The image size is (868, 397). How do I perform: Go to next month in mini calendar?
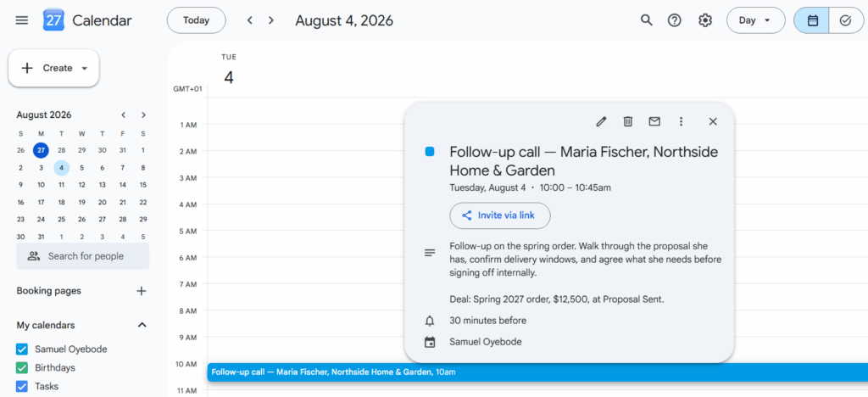click(x=143, y=115)
